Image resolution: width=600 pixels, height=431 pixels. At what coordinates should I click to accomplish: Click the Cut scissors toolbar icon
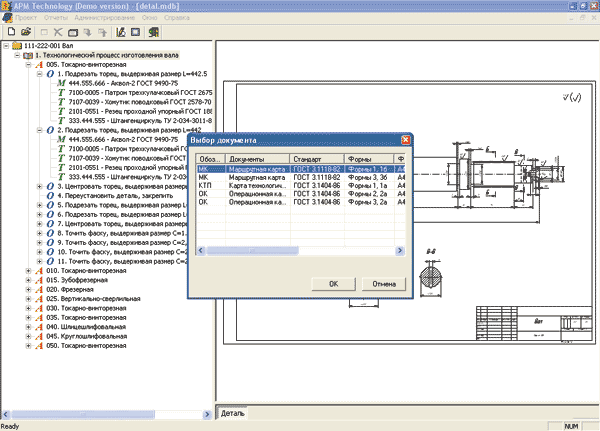58,32
